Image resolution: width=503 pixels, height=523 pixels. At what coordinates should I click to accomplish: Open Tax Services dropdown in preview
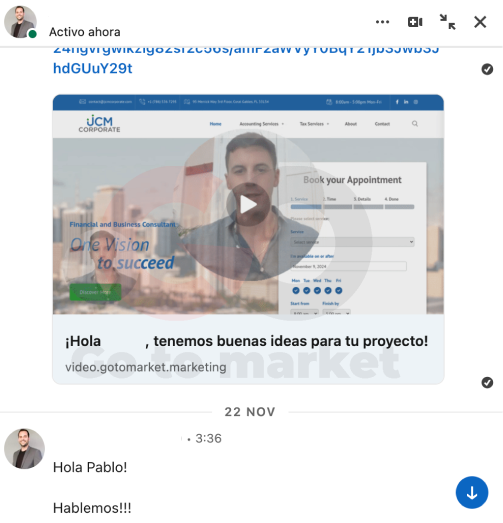314,124
